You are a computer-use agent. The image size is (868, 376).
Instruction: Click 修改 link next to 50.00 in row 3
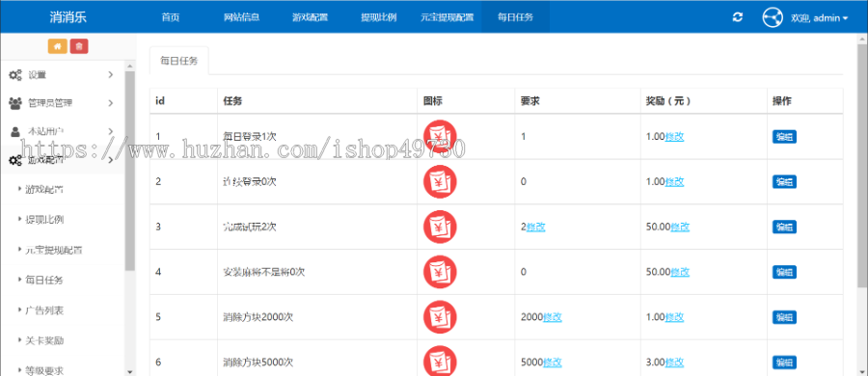click(680, 227)
